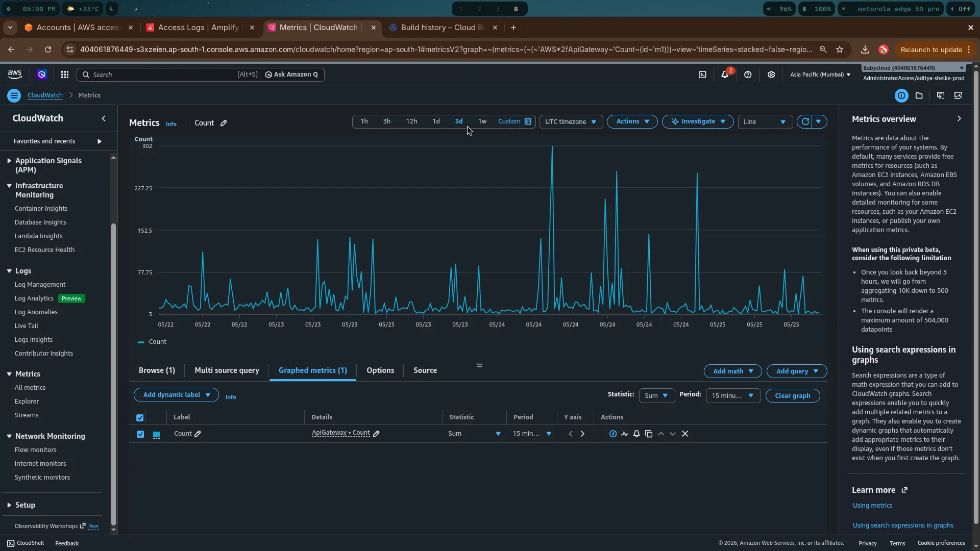Toggle the blue info panel icon
This screenshot has width=980, height=551.
[x=901, y=95]
